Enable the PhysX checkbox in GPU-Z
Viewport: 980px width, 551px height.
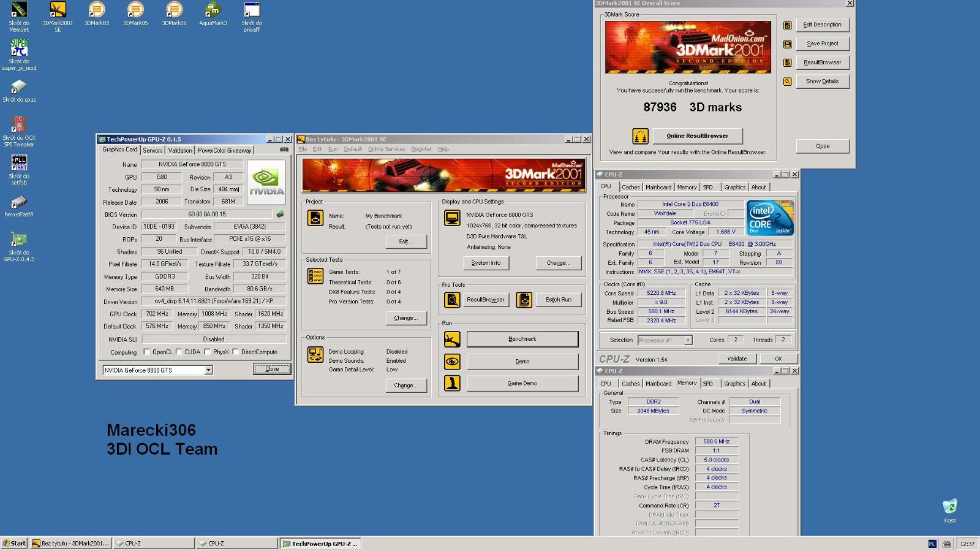pyautogui.click(x=208, y=352)
